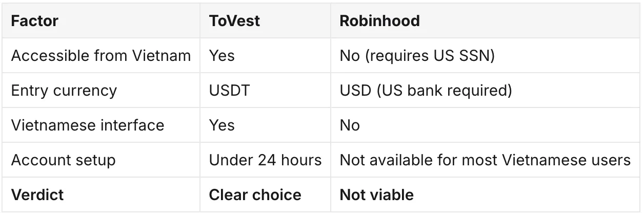644x217 pixels.
Task: Select the Verdict row label
Action: [37, 195]
